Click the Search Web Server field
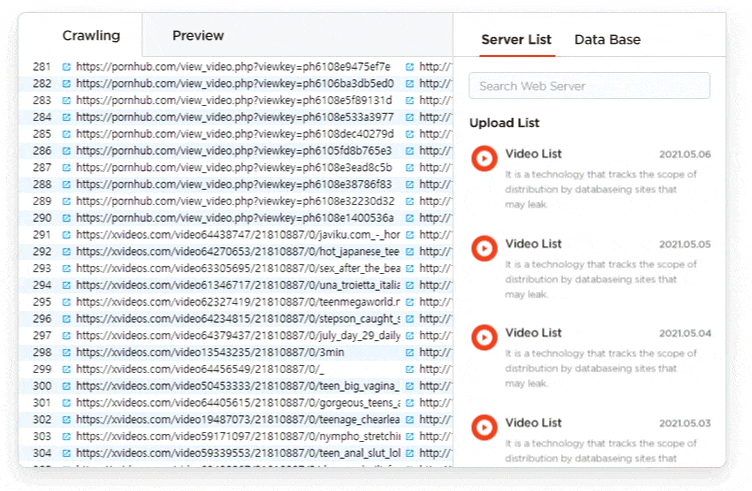The width and height of the screenshot is (752, 491). [589, 86]
